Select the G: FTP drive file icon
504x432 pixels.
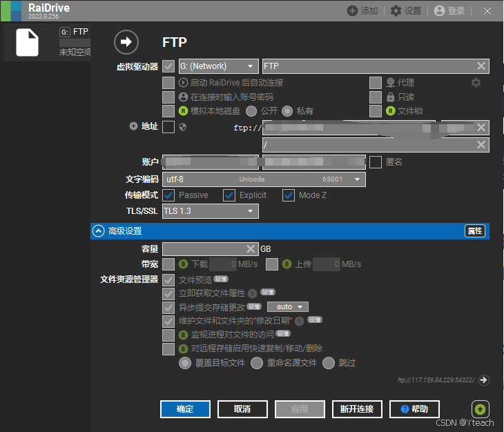coord(28,42)
